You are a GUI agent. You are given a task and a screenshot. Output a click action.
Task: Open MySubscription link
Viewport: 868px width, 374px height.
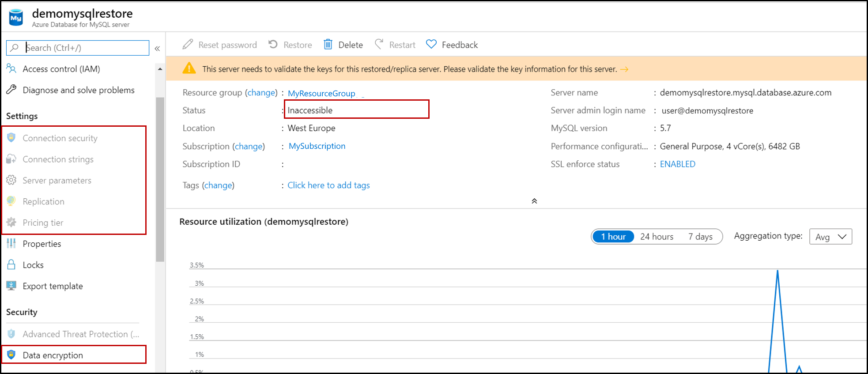(317, 146)
